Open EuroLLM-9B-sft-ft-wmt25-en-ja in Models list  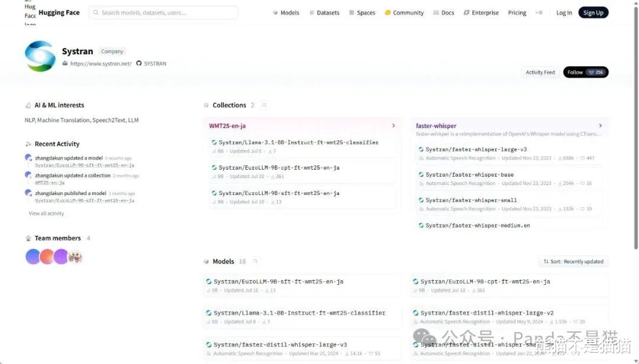(x=302, y=285)
